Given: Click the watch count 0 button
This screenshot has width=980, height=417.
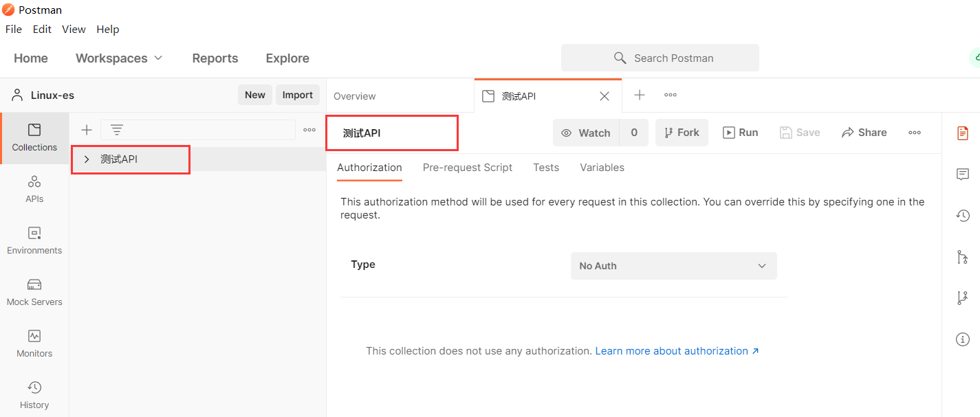Looking at the screenshot, I should (634, 133).
